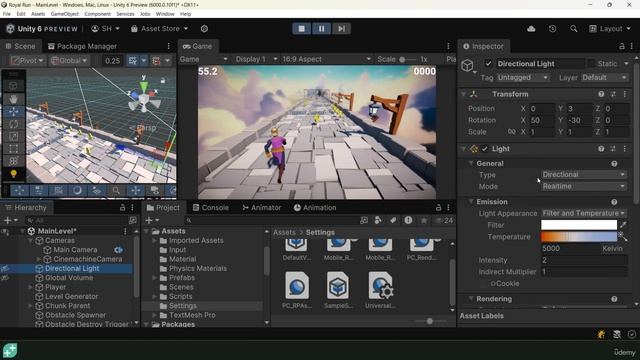The height and width of the screenshot is (360, 640).
Task: Select Level Generator in Hierarchy
Action: (71, 297)
